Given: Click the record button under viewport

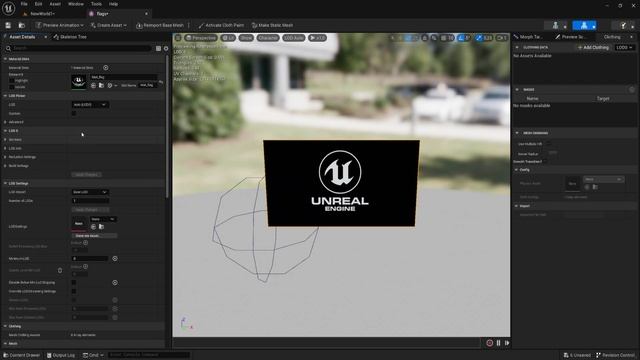Looking at the screenshot, I should coord(490,343).
